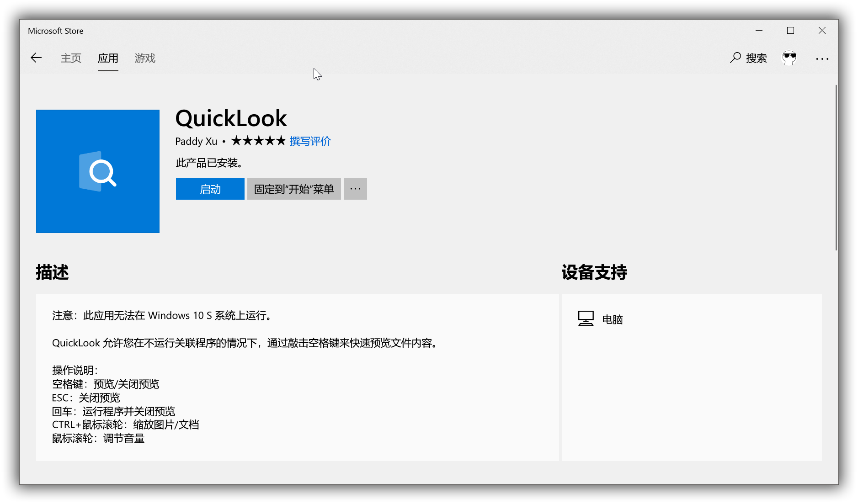Viewport: 858px width, 504px height.
Task: Click the publisher name Paddy Xu
Action: [196, 142]
